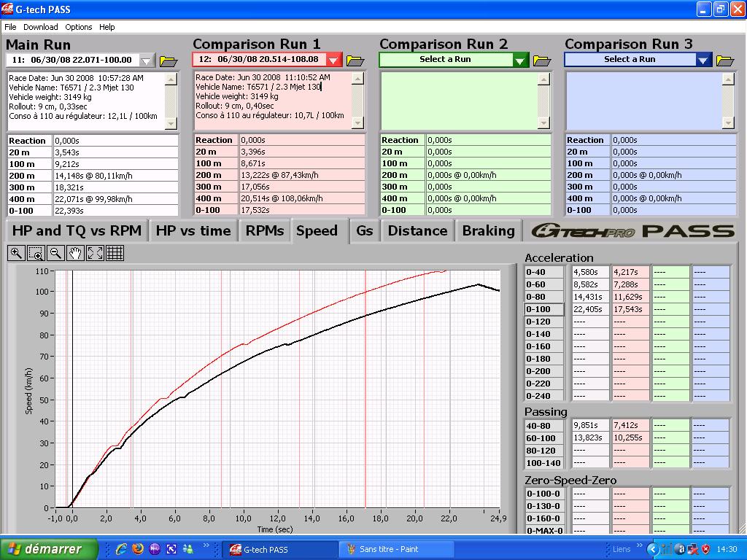Open Comparison Run 1 red dropdown
747x560 pixels.
[x=333, y=60]
